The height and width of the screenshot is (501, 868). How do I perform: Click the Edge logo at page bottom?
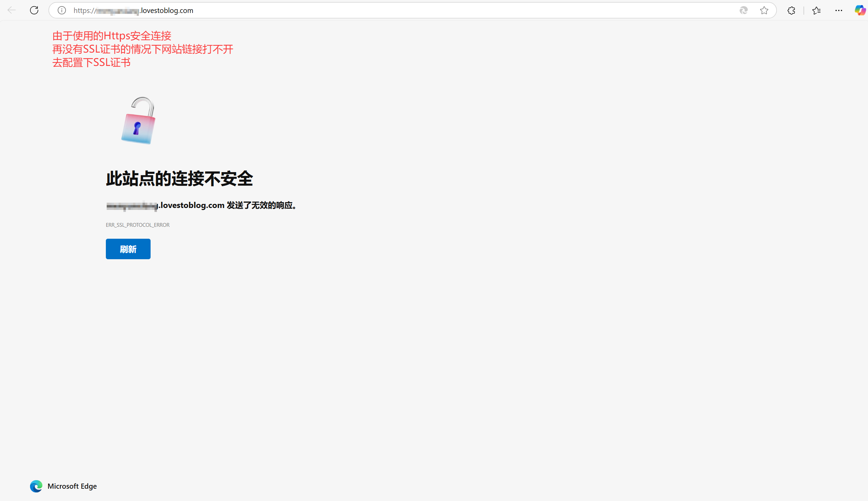tap(36, 486)
